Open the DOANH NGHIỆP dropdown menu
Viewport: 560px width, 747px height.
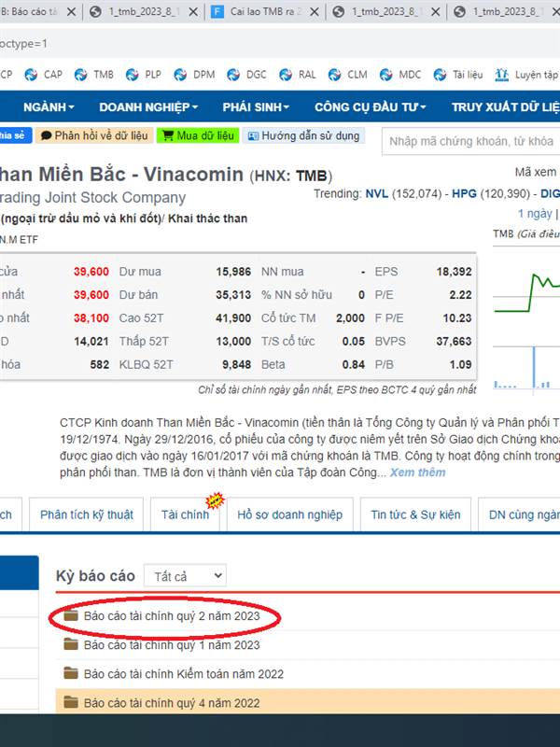pyautogui.click(x=148, y=107)
